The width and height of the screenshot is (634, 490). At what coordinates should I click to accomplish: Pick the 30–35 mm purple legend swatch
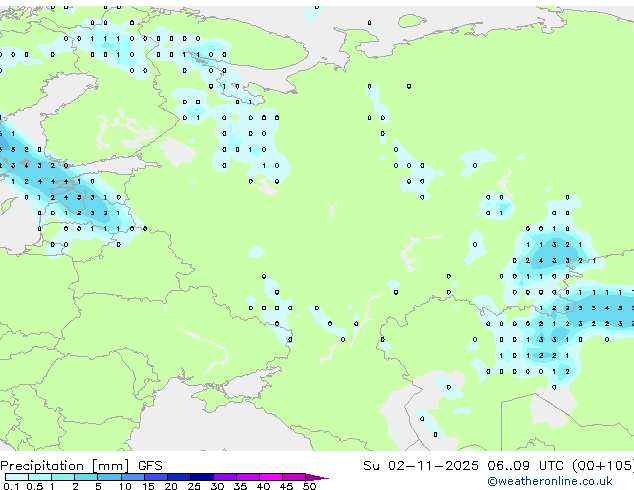224,477
